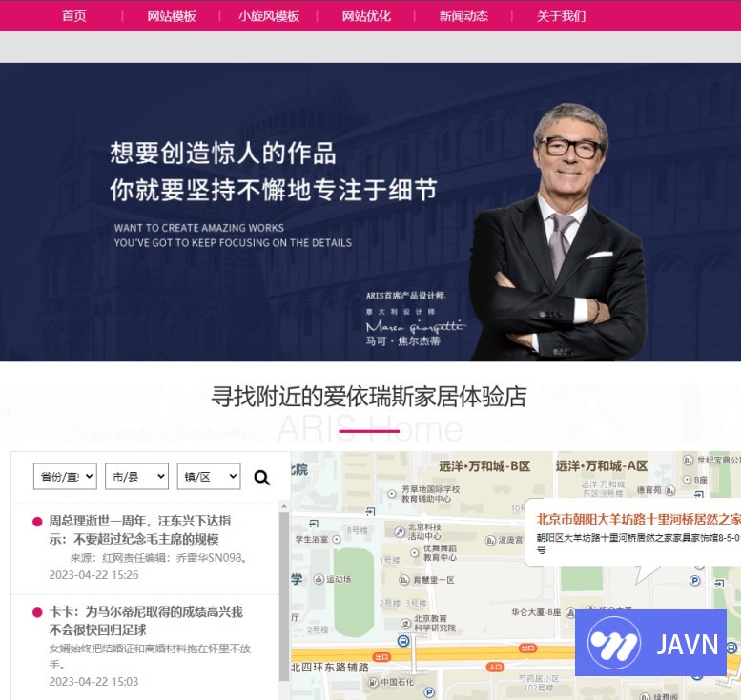Click the bus station icon above 北四环东路辅路
This screenshot has width=741, height=700.
[x=403, y=641]
